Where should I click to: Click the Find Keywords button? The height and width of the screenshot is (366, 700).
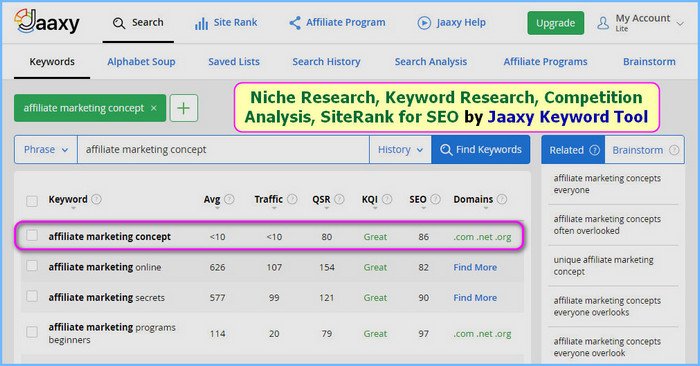click(x=480, y=150)
